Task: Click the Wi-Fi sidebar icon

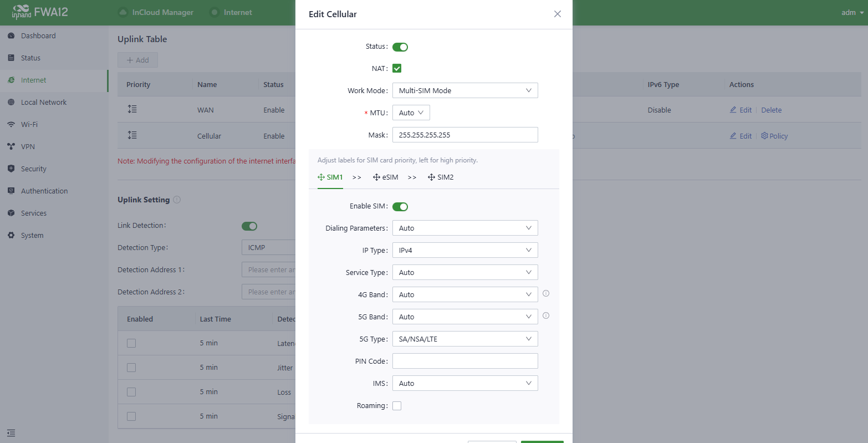Action: pyautogui.click(x=11, y=124)
